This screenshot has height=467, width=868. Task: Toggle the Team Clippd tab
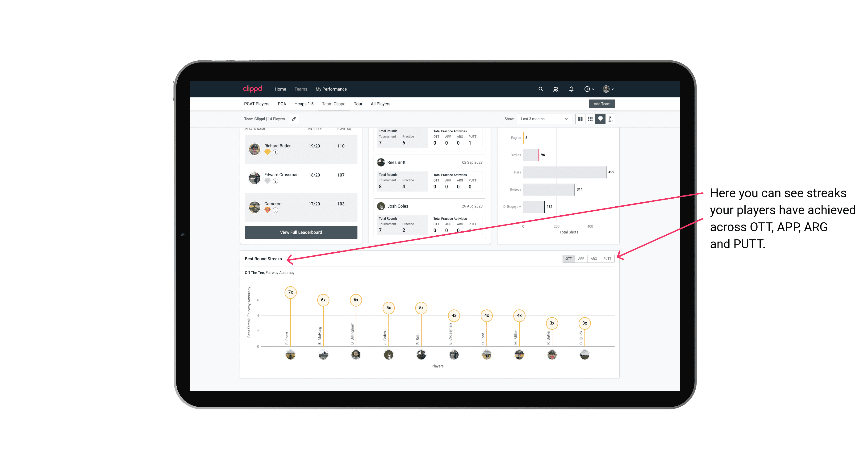click(x=334, y=104)
